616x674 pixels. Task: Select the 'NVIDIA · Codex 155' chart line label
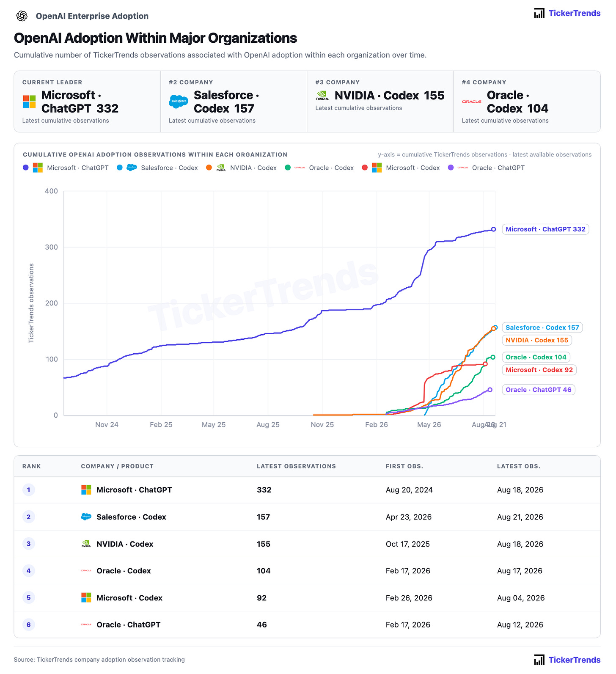pyautogui.click(x=537, y=340)
